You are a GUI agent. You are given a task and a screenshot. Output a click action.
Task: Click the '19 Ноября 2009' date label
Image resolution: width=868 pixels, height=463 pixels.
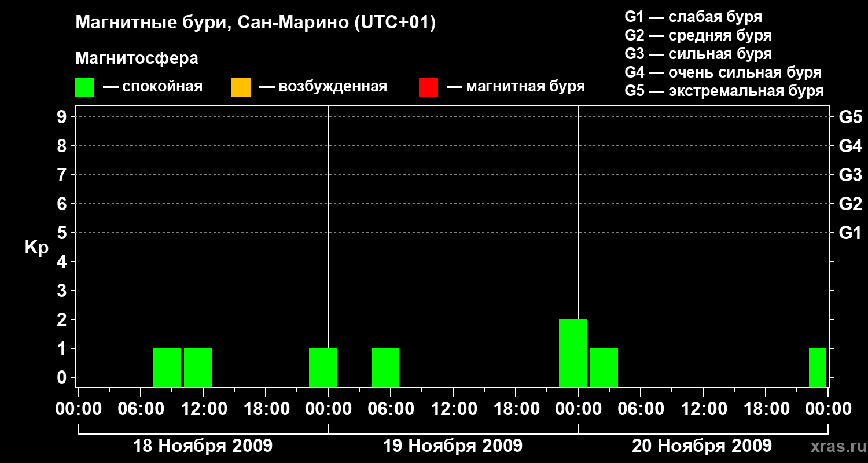click(453, 446)
